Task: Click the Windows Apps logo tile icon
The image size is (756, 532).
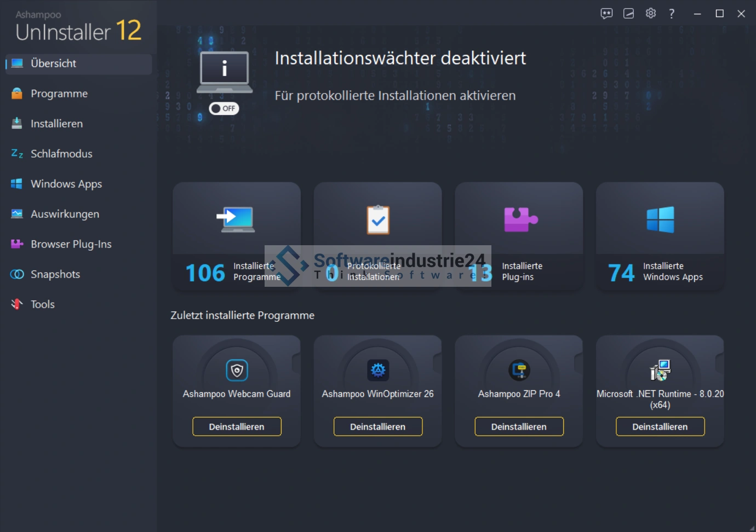Action: click(x=660, y=219)
